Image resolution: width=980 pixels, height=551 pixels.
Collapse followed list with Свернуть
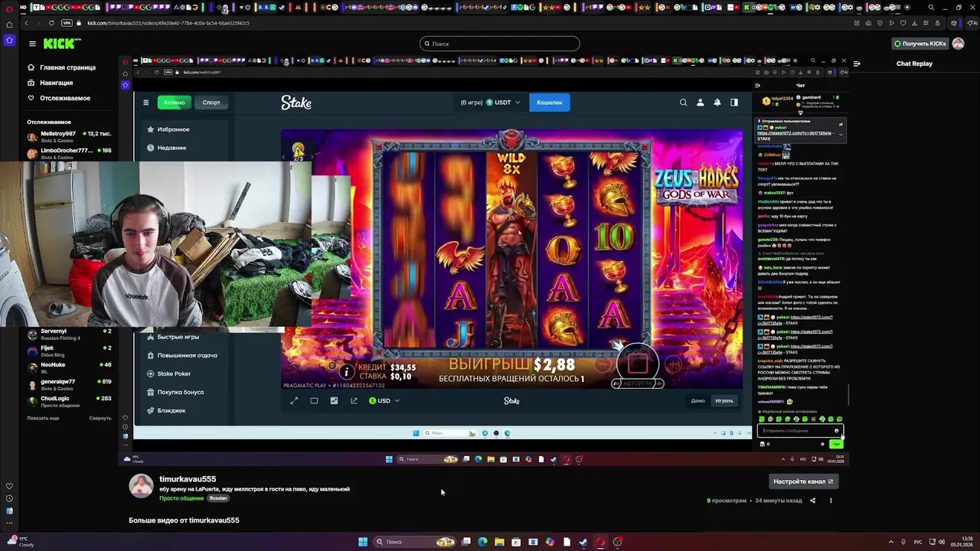click(x=100, y=418)
